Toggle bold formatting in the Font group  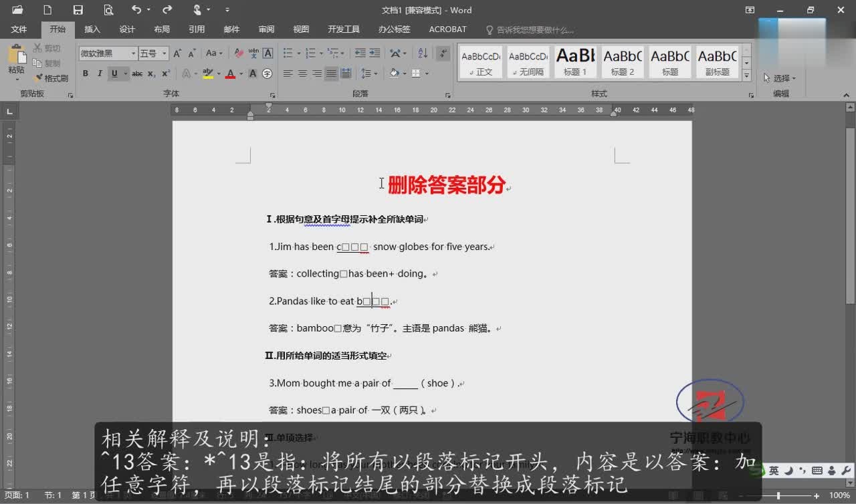click(85, 74)
